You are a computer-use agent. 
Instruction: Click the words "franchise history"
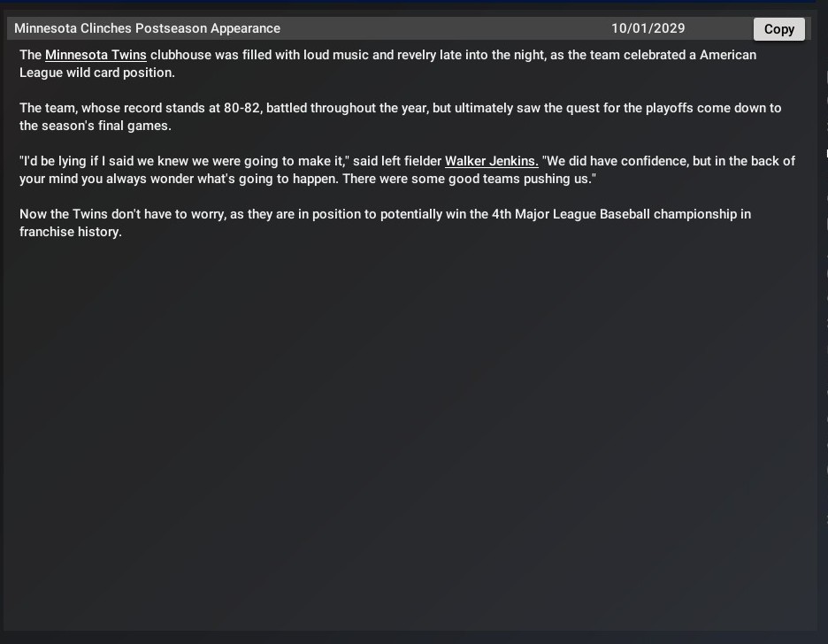(x=69, y=232)
